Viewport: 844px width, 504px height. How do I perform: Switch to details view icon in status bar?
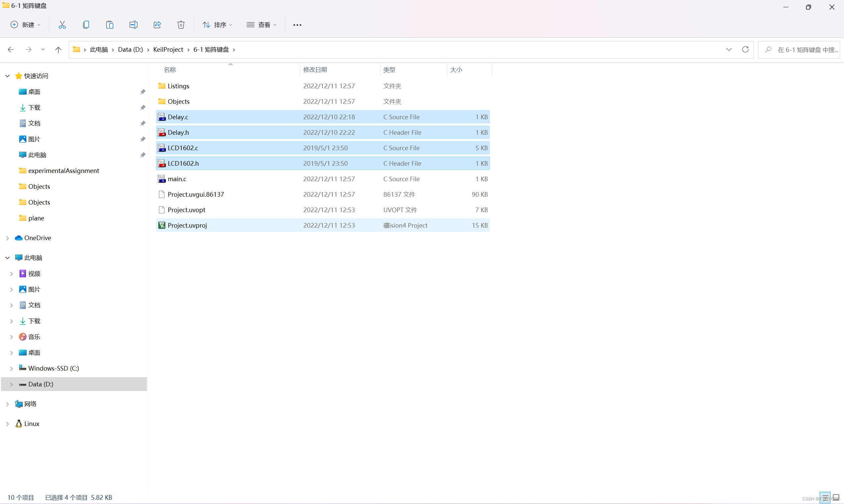coord(825,498)
